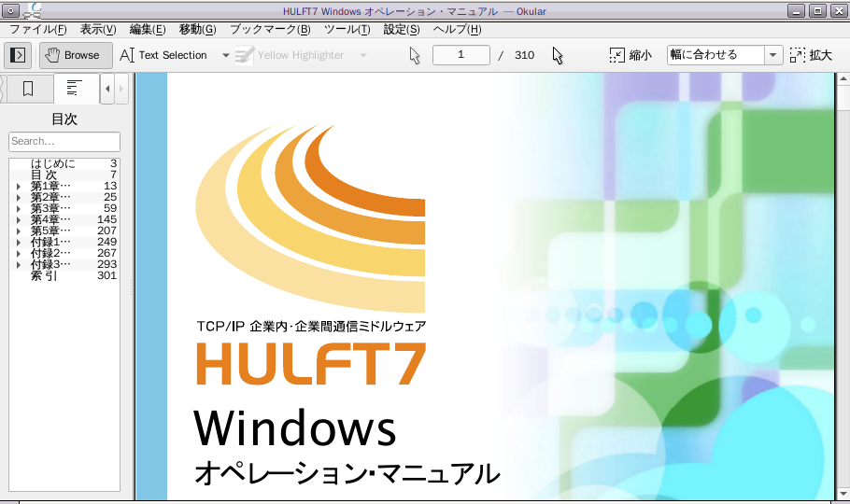Open the 編集(E) menu
Viewport: 850px width, 504px height.
[x=148, y=29]
